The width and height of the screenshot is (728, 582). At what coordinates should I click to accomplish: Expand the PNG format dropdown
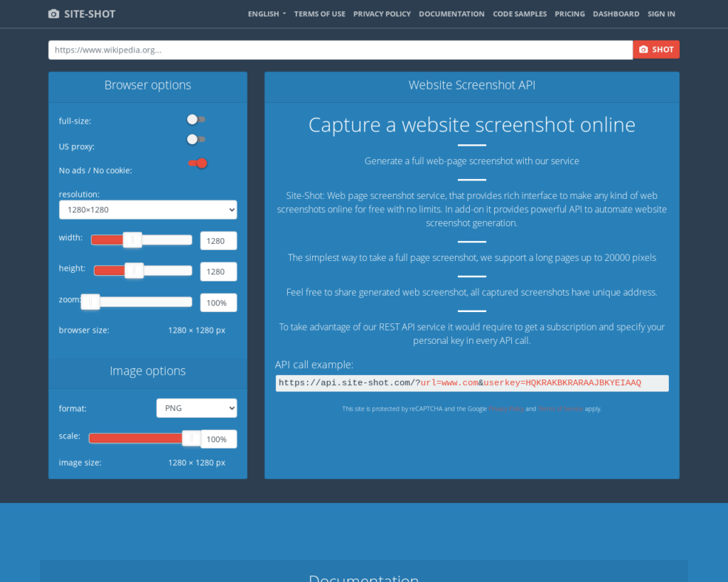[196, 408]
